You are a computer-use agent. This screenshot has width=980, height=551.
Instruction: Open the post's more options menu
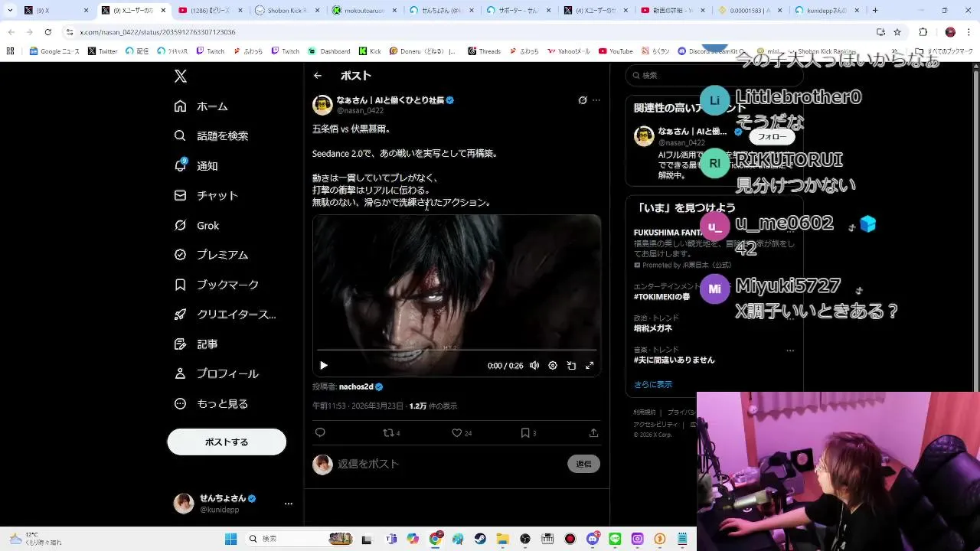pyautogui.click(x=596, y=100)
